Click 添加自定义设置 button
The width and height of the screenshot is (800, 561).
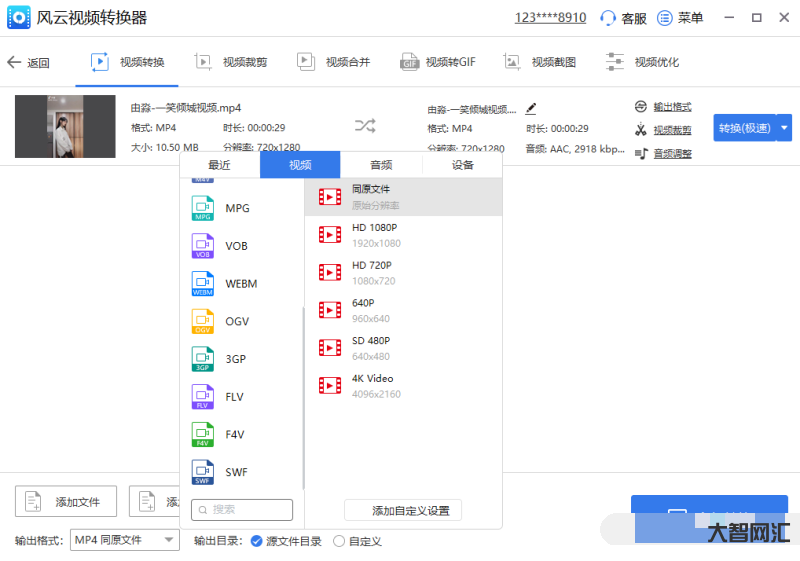click(403, 511)
